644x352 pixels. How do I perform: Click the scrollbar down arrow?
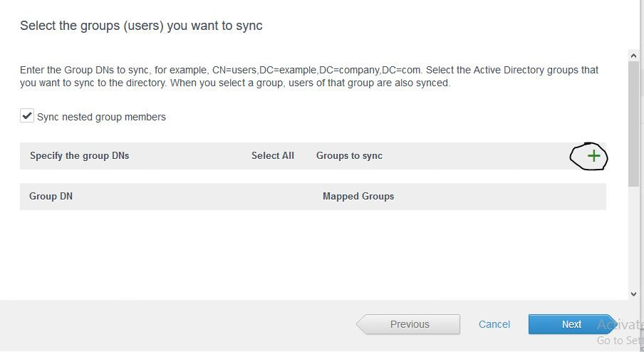633,294
